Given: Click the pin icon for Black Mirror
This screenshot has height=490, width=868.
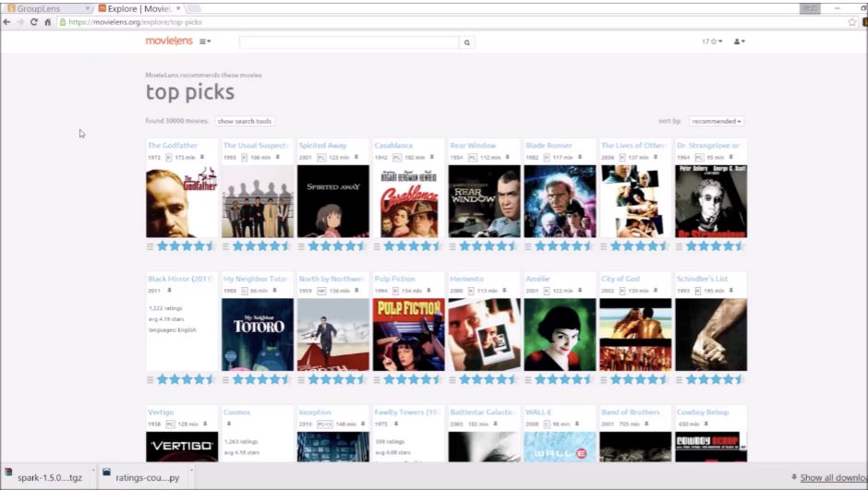Looking at the screenshot, I should (x=169, y=291).
